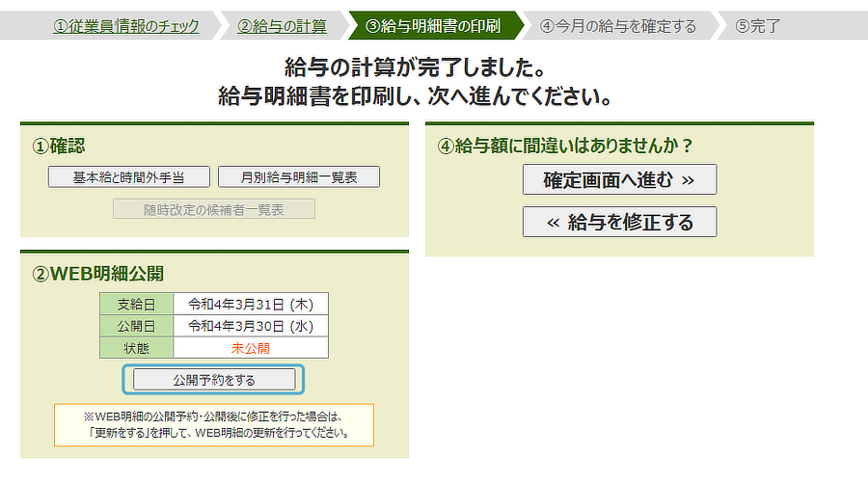This screenshot has height=482, width=868.
Task: Open the 基本給と時間外手当 report
Action: [128, 176]
